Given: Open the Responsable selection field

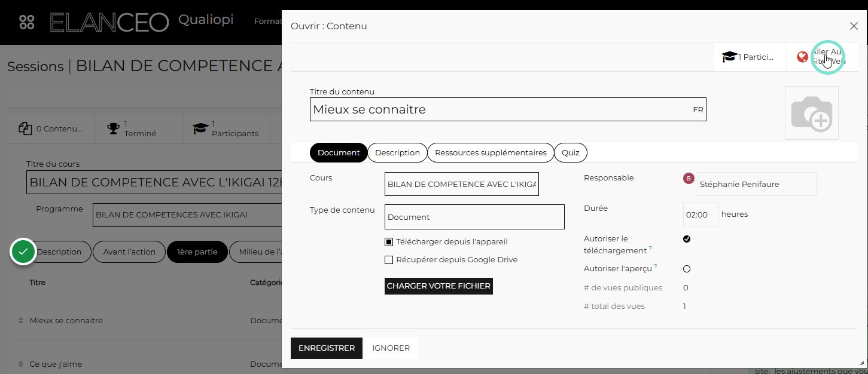Looking at the screenshot, I should pyautogui.click(x=757, y=184).
